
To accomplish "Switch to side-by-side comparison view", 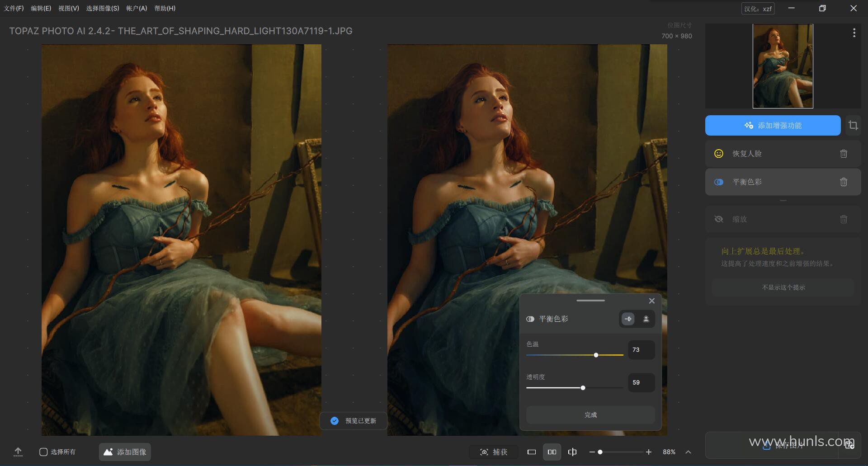I will (552, 452).
